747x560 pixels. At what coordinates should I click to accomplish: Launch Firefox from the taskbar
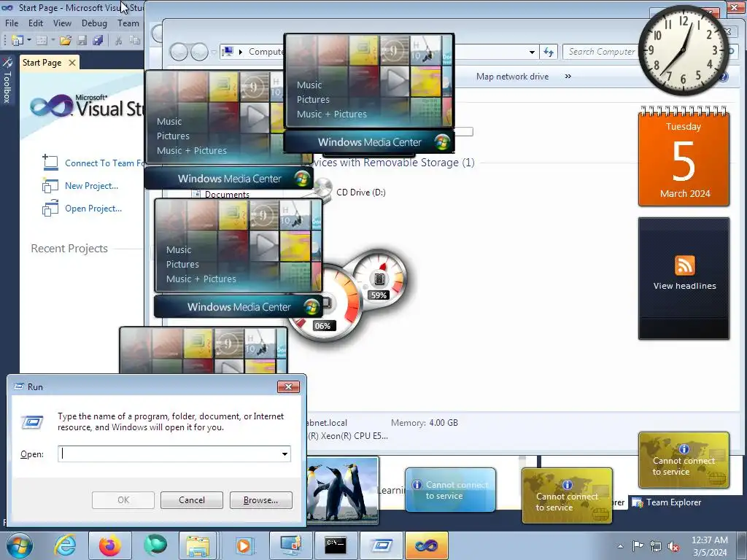point(110,545)
